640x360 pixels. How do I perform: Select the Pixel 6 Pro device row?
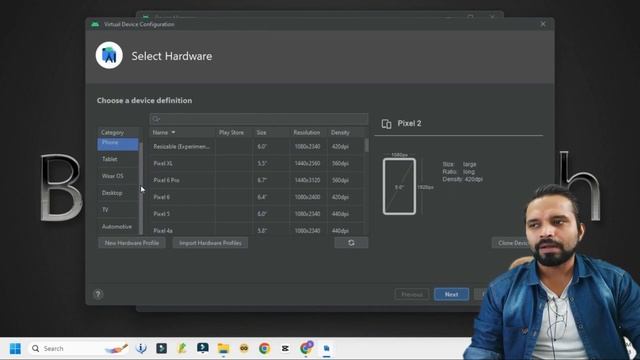[256, 180]
